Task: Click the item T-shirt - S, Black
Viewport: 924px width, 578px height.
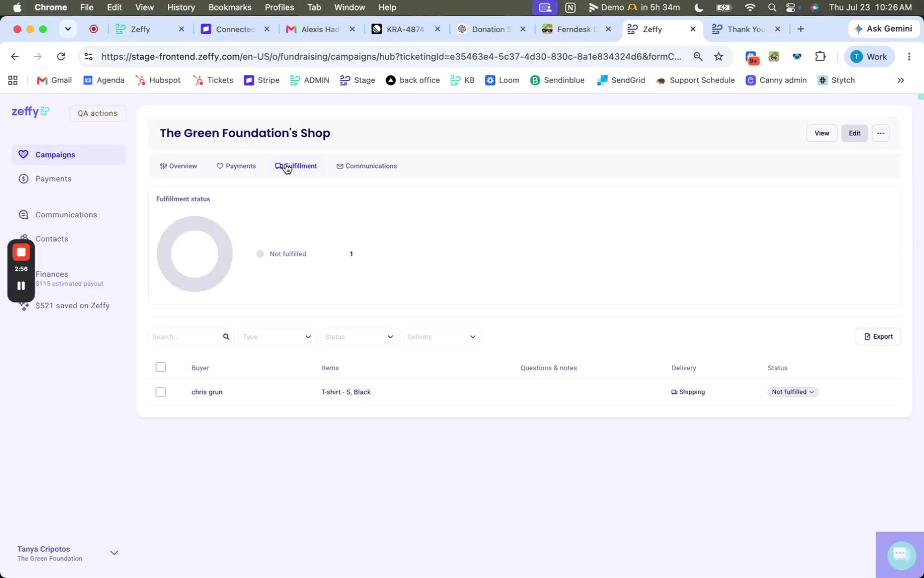Action: click(346, 392)
